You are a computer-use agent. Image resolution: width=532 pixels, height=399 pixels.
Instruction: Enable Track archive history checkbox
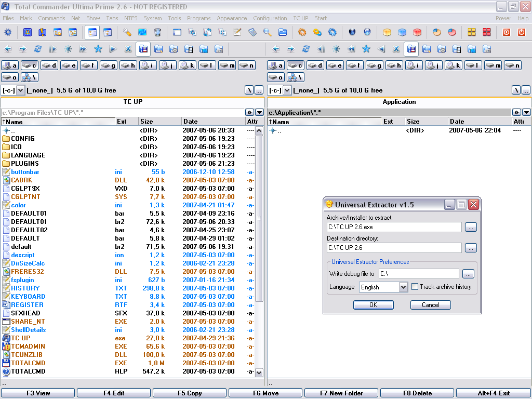415,287
